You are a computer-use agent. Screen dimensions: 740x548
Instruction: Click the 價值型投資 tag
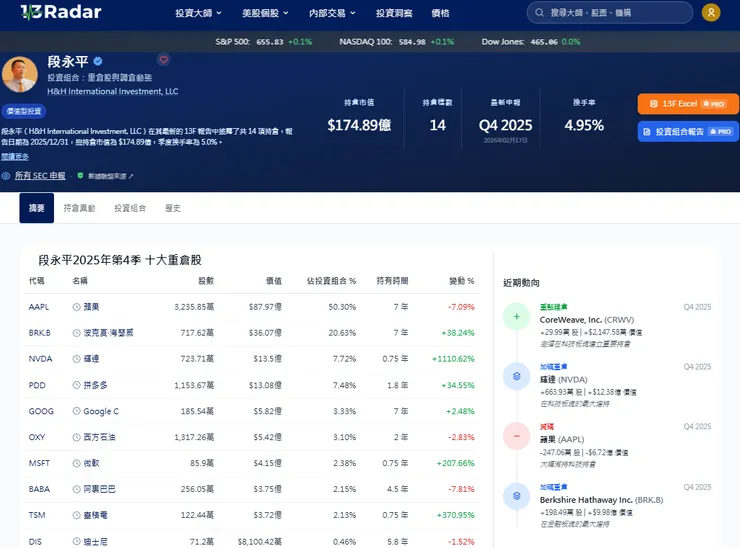tap(24, 111)
